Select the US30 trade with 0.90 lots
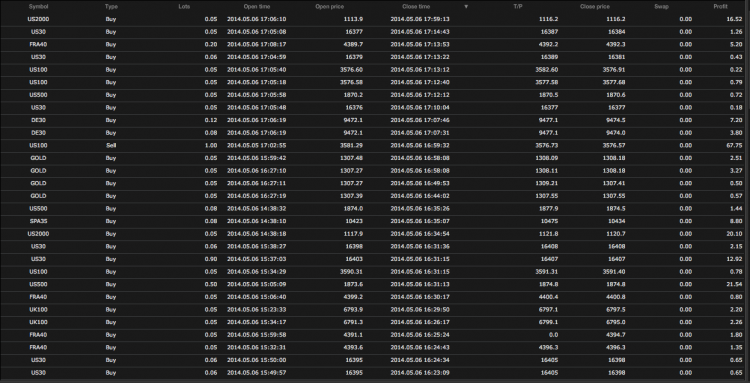 pos(375,259)
